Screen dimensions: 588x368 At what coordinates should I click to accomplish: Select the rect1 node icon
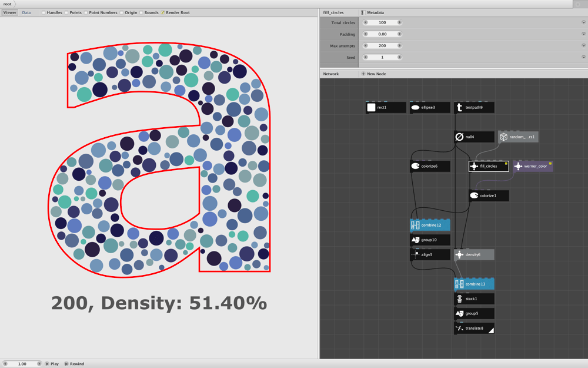(x=371, y=107)
